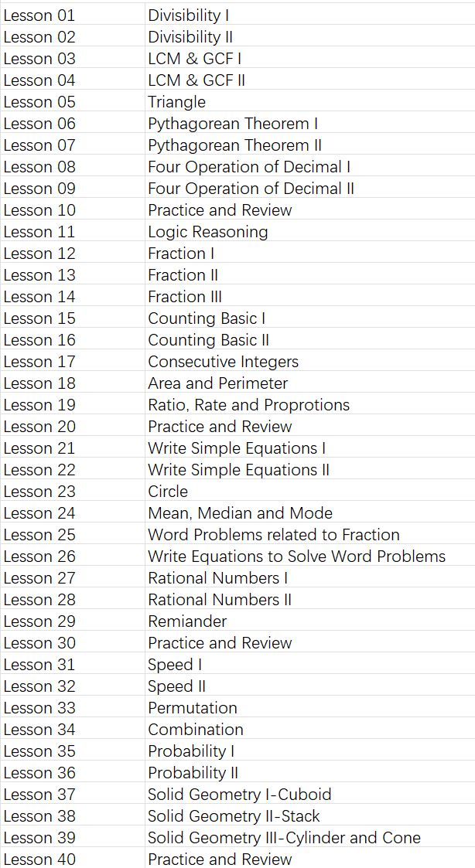Select the Fraction III cell
This screenshot has height=868, width=475.
[x=309, y=296]
